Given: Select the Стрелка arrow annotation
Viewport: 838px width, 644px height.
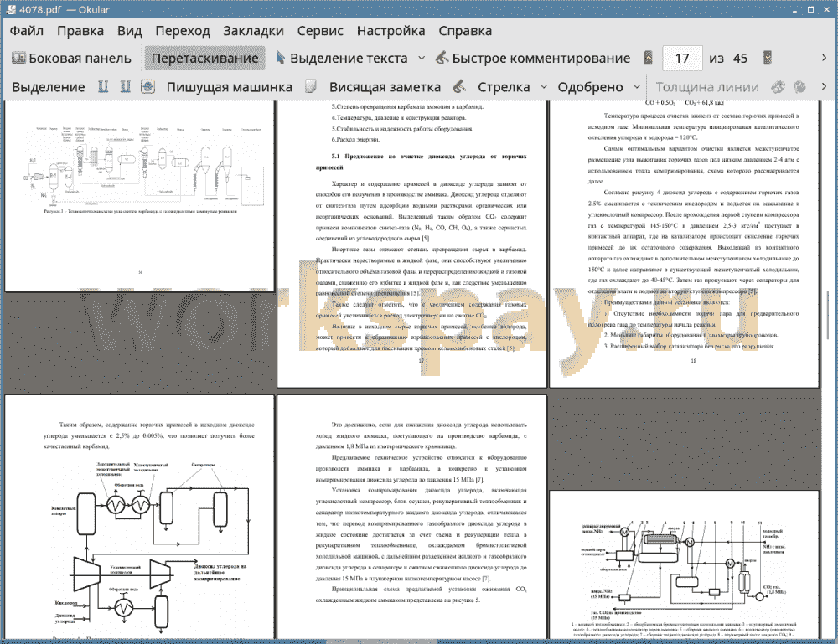Looking at the screenshot, I should point(504,87).
